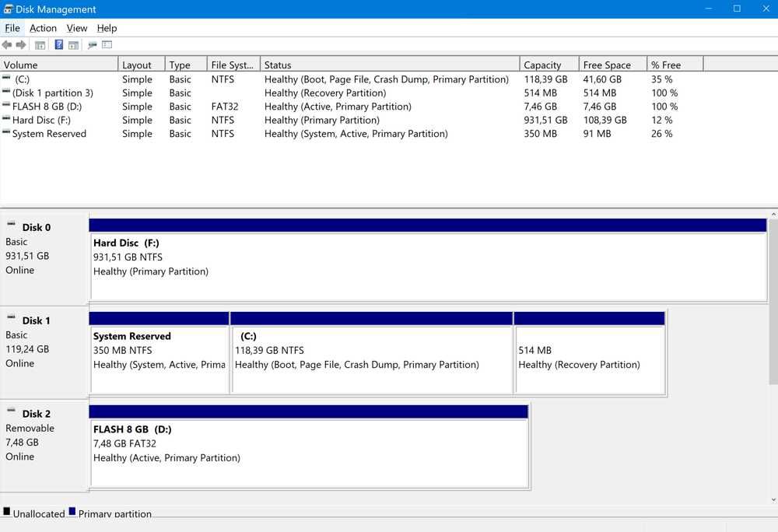The width and height of the screenshot is (778, 532).
Task: Click the Settings/Properties list toolbar icon
Action: point(107,44)
